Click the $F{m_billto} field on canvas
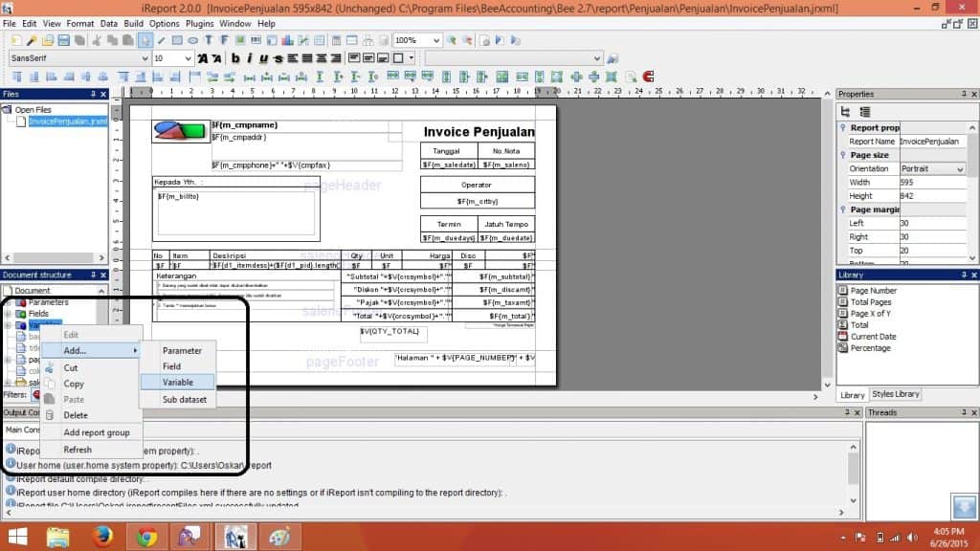 [x=235, y=212]
